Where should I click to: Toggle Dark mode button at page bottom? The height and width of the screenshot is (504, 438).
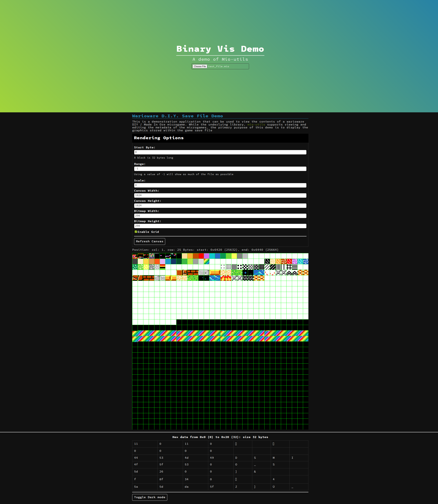coord(150,497)
